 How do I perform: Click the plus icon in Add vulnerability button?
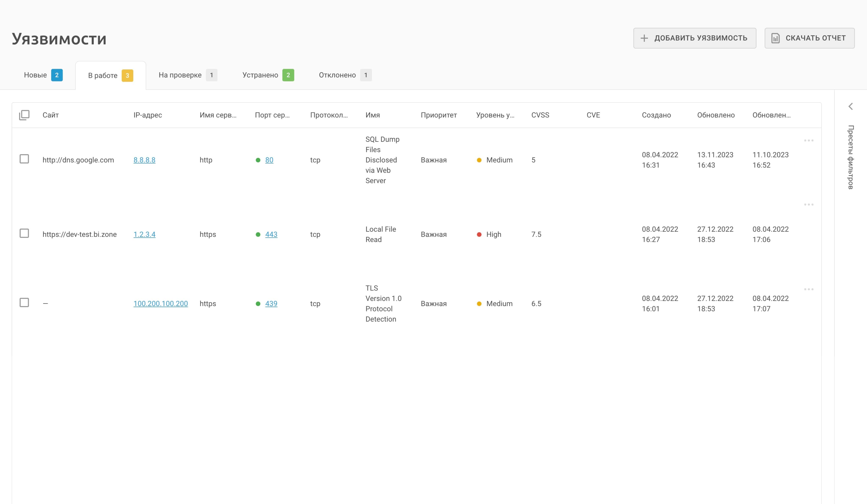(644, 38)
